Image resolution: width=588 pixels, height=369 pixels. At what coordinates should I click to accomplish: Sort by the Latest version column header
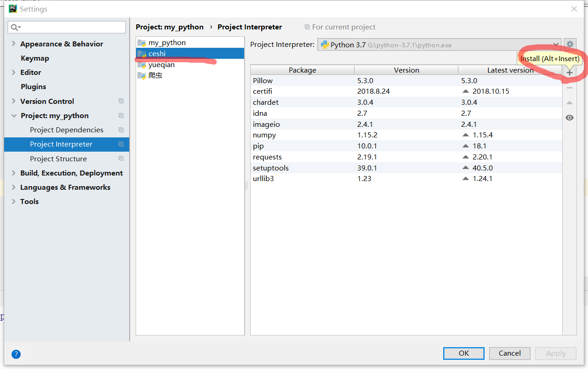[510, 70]
